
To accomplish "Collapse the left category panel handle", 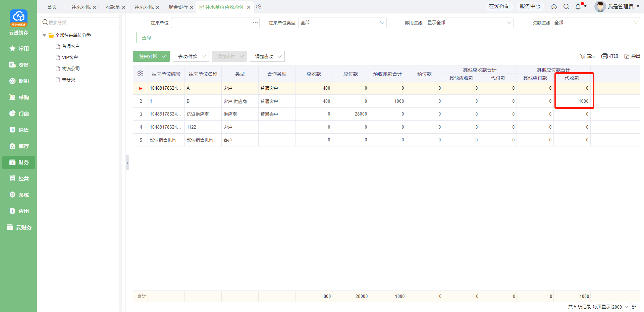I will [127, 163].
